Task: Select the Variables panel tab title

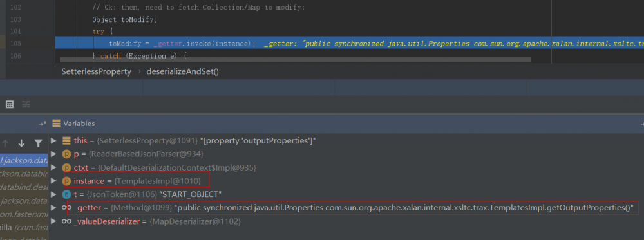Action: (79, 124)
